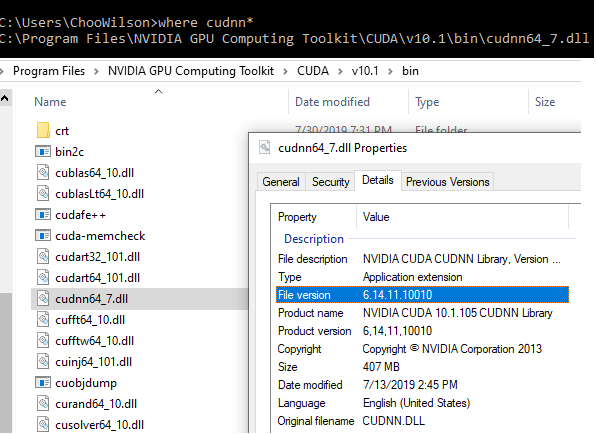Click the crt folder icon
The height and width of the screenshot is (434, 596).
point(43,130)
